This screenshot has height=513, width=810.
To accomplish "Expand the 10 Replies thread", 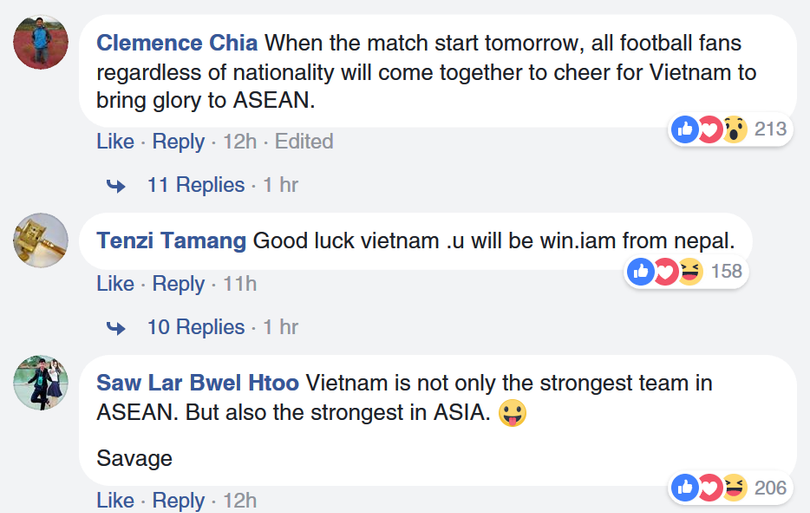I will (196, 327).
